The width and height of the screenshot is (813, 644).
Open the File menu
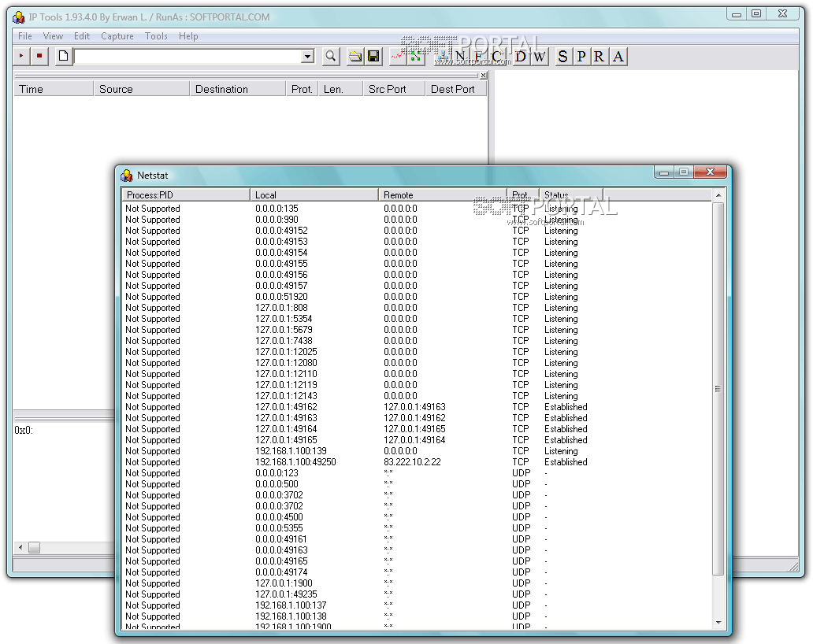(x=25, y=36)
